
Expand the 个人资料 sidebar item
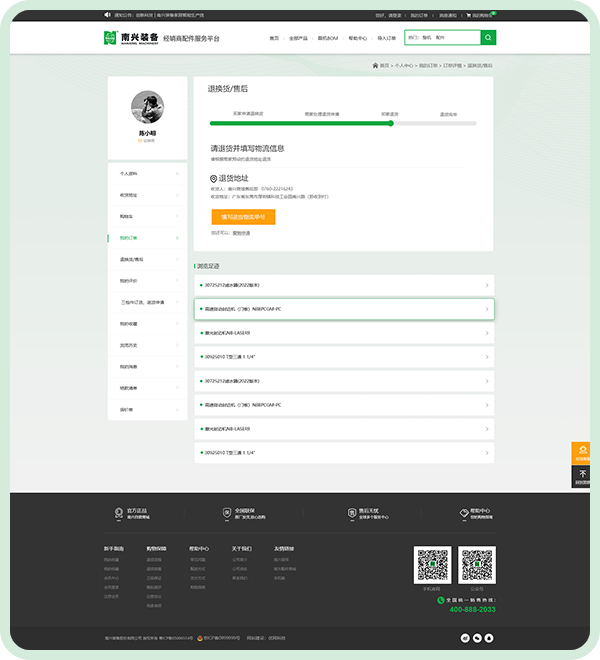coord(147,173)
